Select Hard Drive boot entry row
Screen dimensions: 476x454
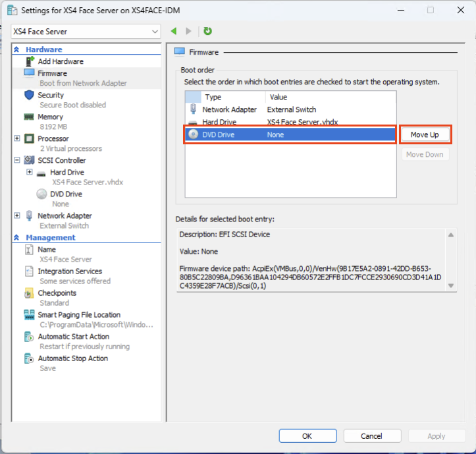point(290,122)
